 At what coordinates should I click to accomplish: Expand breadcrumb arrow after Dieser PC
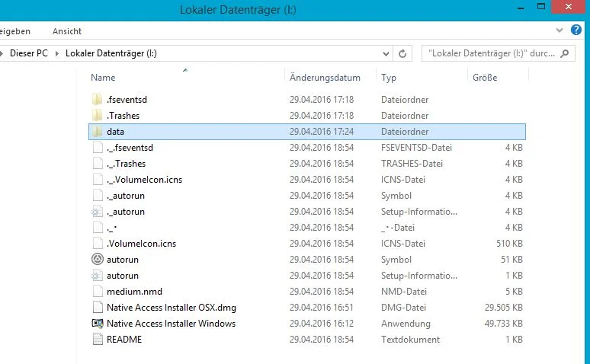57,53
